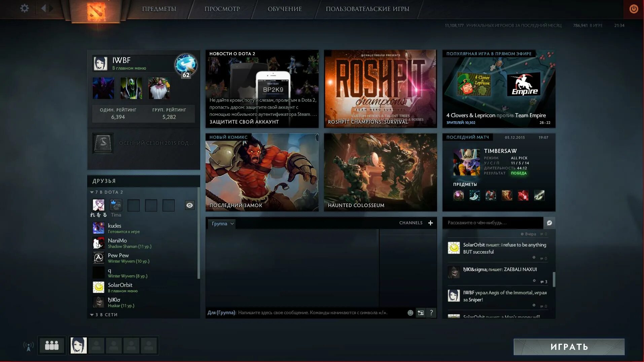
Task: Inspect the last item in match items
Action: pos(539,195)
